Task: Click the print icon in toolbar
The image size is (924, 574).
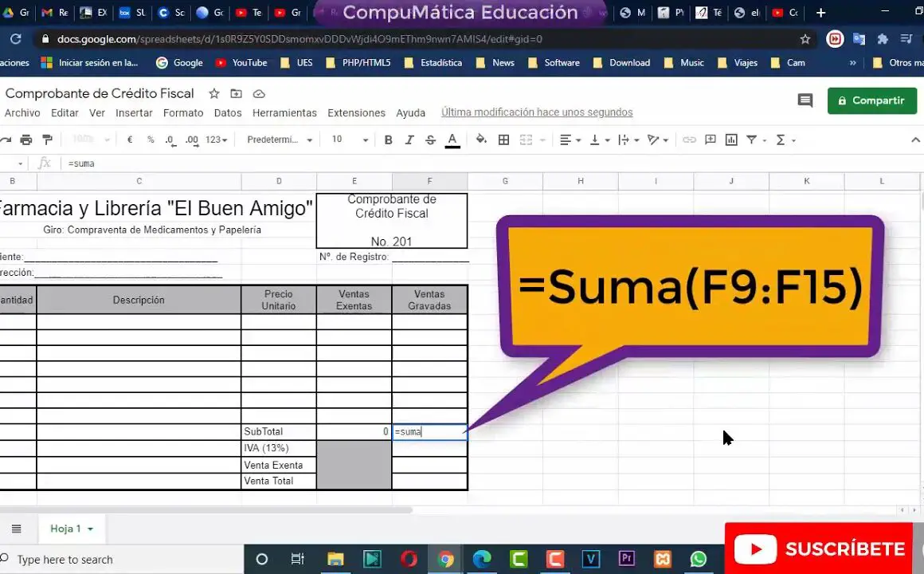Action: tap(26, 140)
